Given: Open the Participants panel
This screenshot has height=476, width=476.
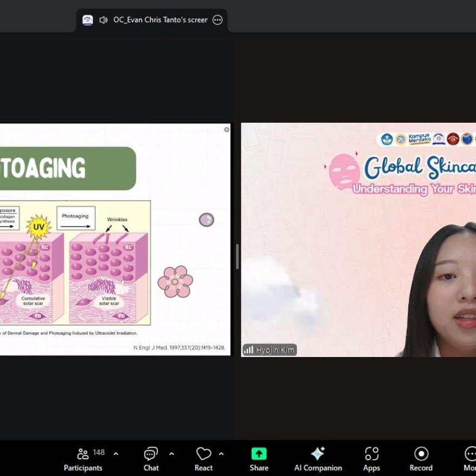Looking at the screenshot, I should tap(83, 459).
